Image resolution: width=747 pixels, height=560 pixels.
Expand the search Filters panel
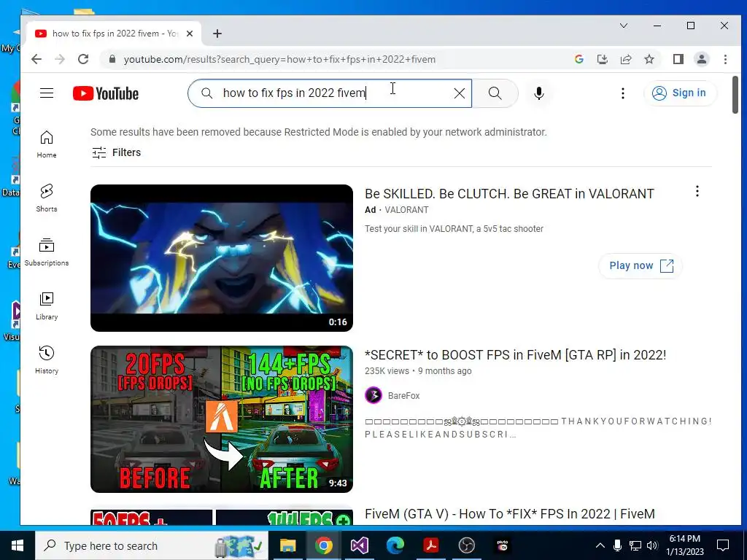pyautogui.click(x=116, y=152)
